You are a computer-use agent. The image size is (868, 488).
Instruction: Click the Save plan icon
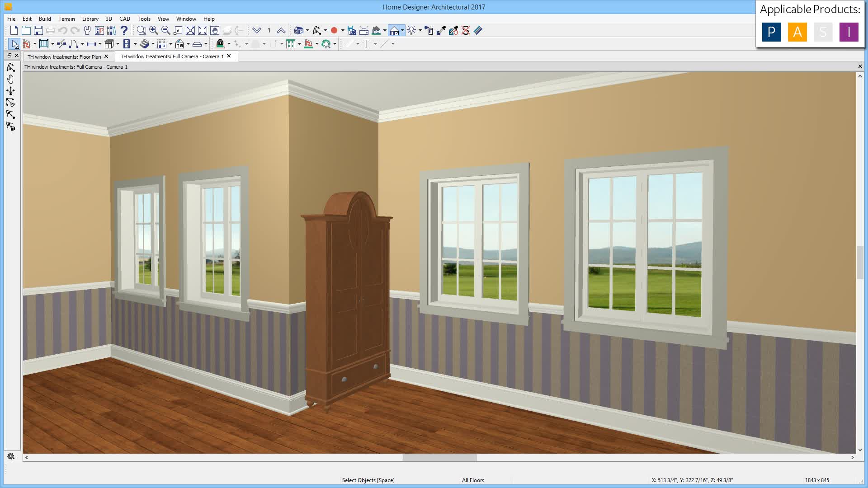(x=38, y=31)
